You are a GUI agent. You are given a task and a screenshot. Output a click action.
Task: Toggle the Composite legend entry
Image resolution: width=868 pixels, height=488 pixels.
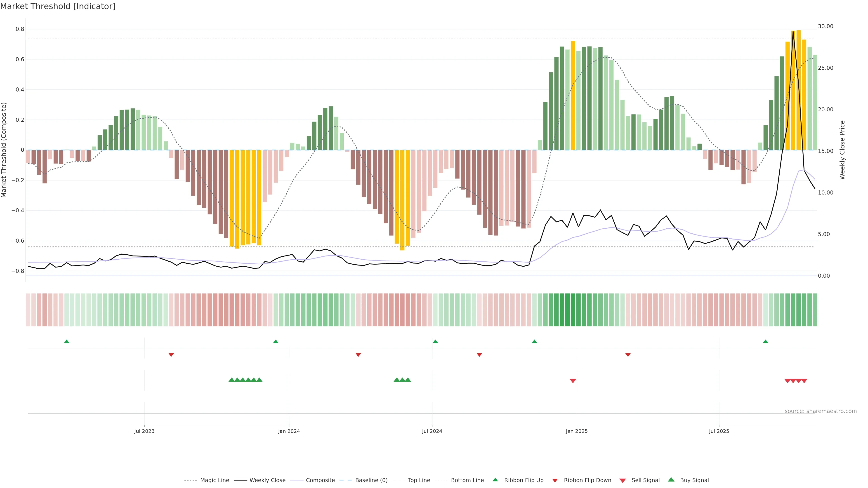[x=320, y=480]
